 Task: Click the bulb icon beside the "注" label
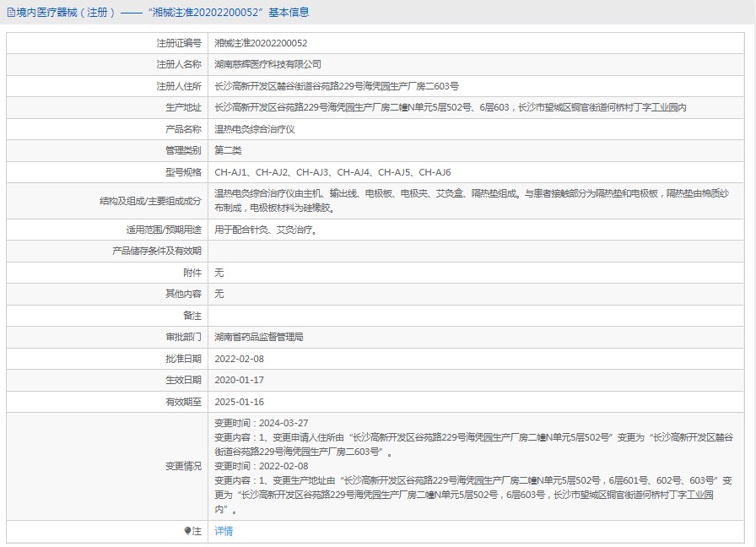pos(187,531)
